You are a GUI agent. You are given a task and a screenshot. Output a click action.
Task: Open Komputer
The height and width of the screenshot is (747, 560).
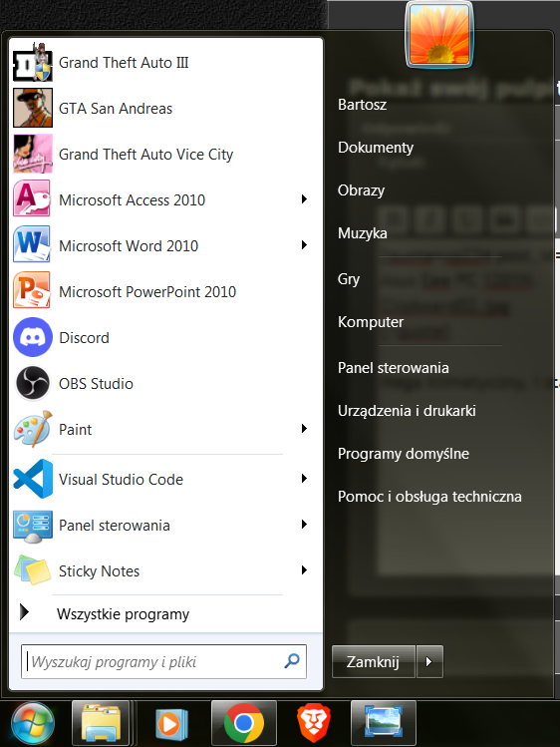click(x=371, y=321)
